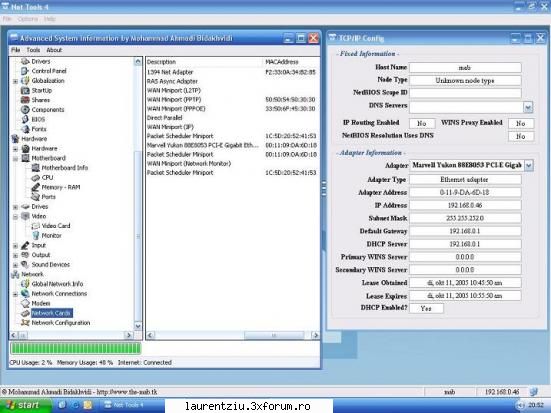
Task: Click the Components icon
Action: tap(25, 110)
